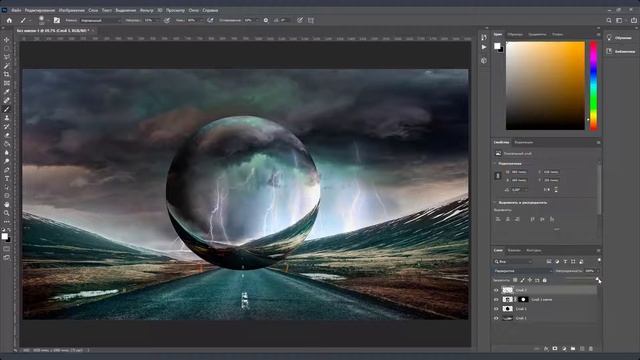Screen dimensions: 640x360
Task: Toggle visibility of the bottom layer
Action: tap(496, 318)
